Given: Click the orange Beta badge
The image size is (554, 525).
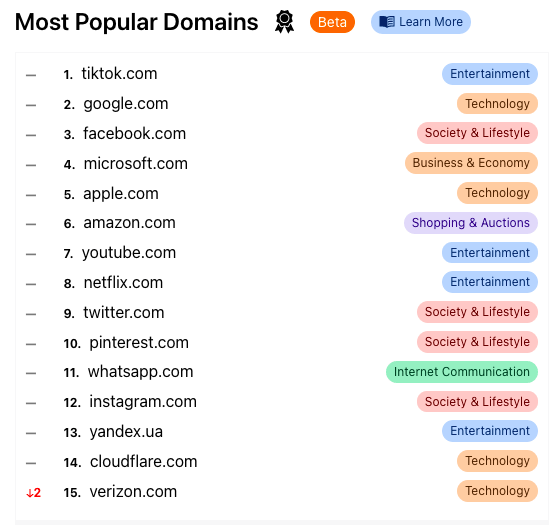Looking at the screenshot, I should coord(332,22).
